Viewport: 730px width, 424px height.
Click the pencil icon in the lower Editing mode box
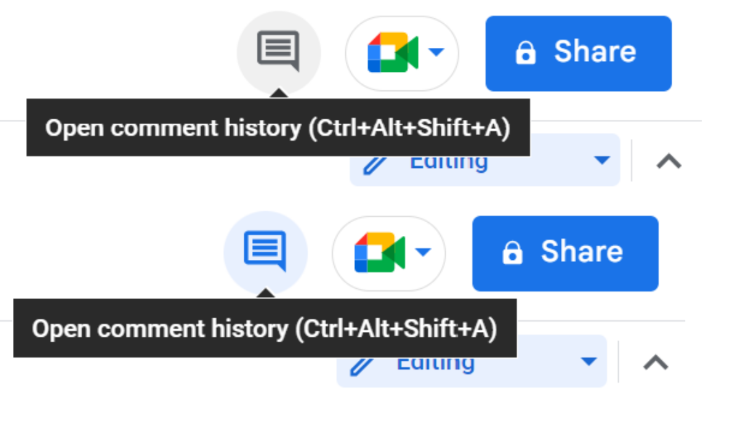click(x=362, y=366)
